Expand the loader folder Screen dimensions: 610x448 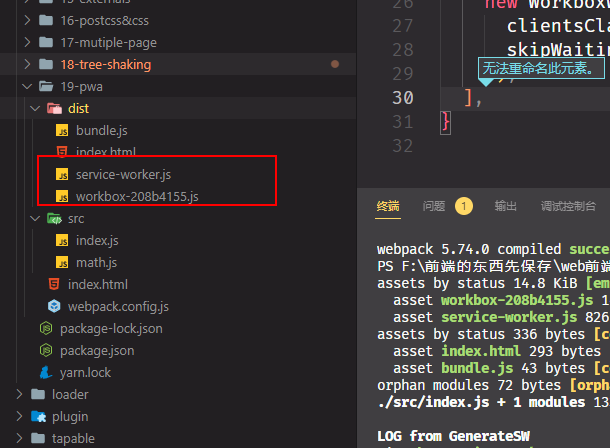click(22, 394)
